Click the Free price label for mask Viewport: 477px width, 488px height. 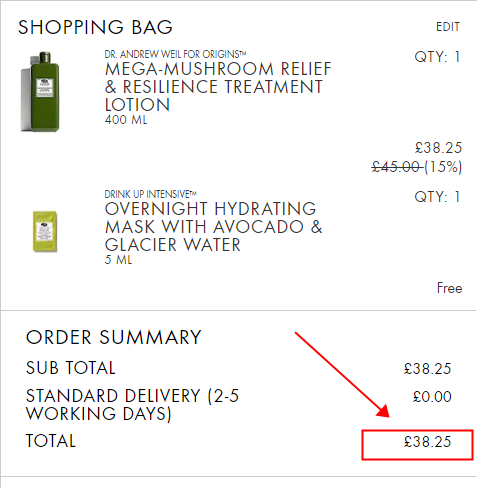(x=449, y=288)
